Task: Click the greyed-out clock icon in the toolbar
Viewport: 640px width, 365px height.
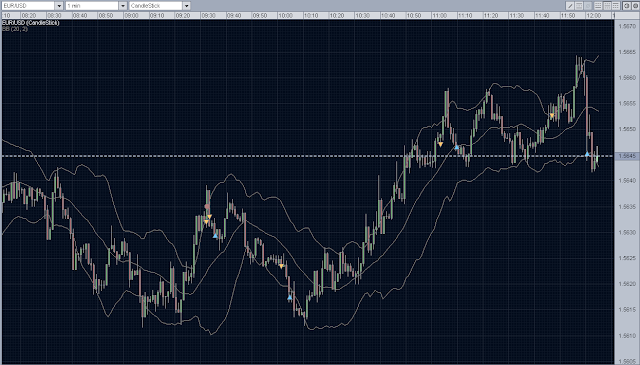Action: click(588, 6)
